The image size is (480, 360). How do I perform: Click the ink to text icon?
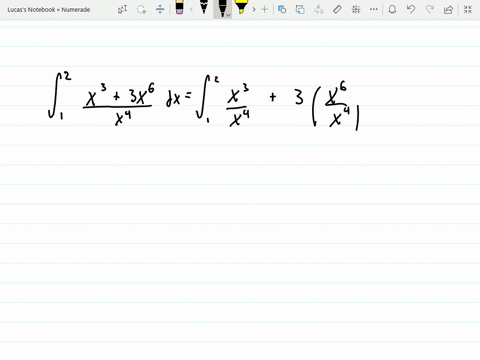319,9
